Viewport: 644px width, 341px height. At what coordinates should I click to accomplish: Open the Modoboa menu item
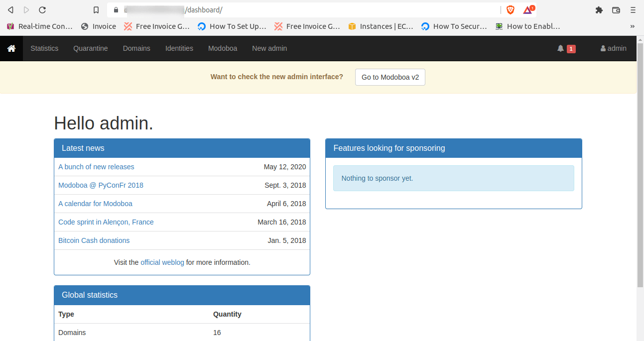click(x=223, y=48)
